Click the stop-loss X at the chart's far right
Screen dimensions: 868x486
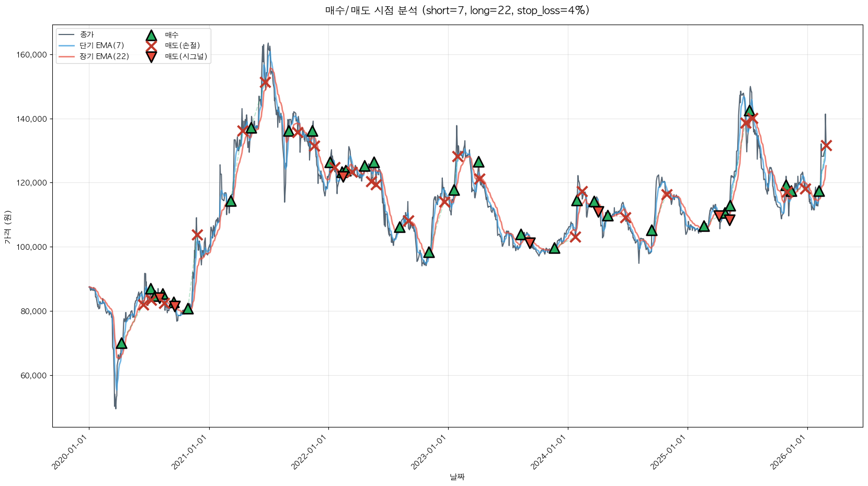(826, 145)
